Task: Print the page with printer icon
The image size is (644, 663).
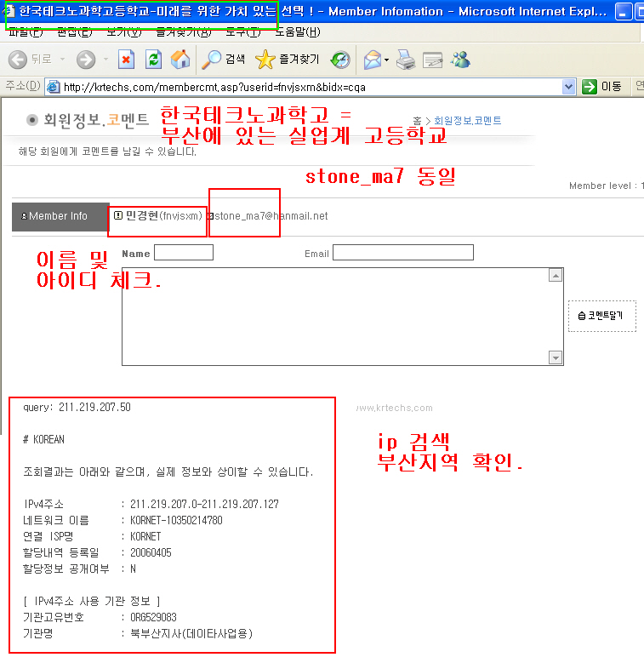Action: [x=406, y=60]
